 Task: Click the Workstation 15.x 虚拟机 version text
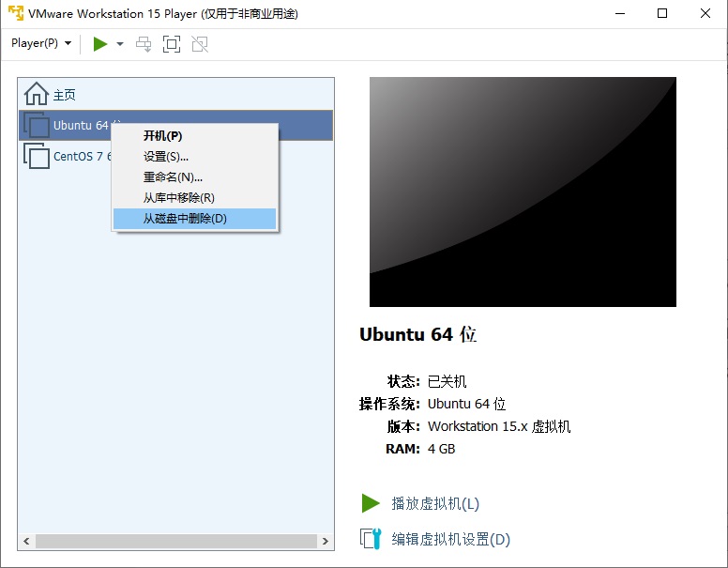tap(499, 426)
